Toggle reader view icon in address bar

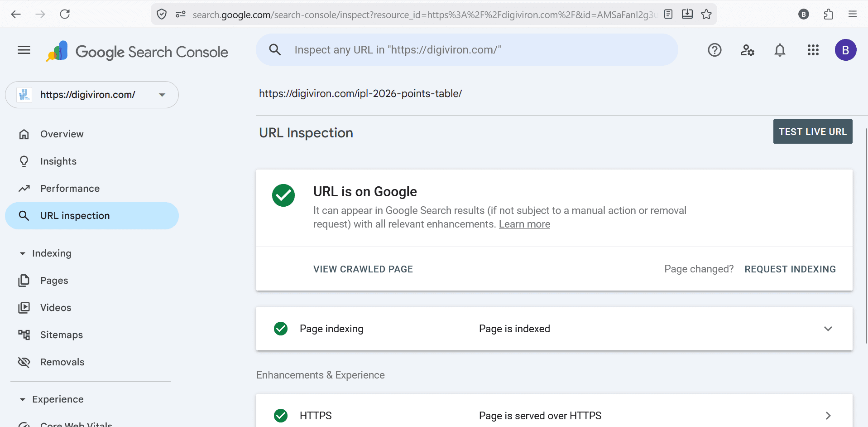point(668,15)
